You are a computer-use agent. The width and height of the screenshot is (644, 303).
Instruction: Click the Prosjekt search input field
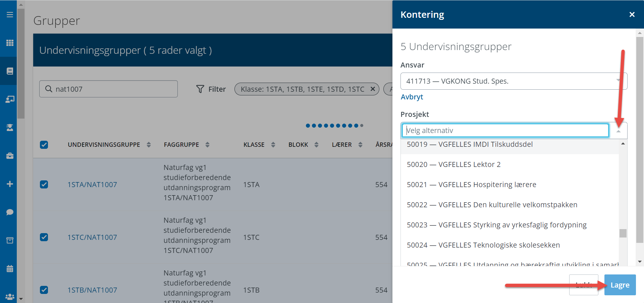pos(505,130)
